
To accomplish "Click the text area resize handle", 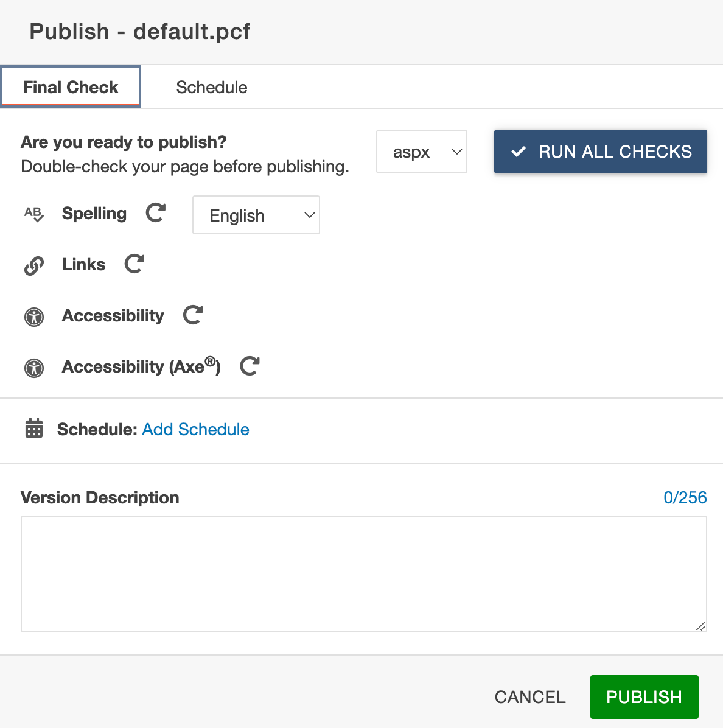I will click(x=700, y=626).
